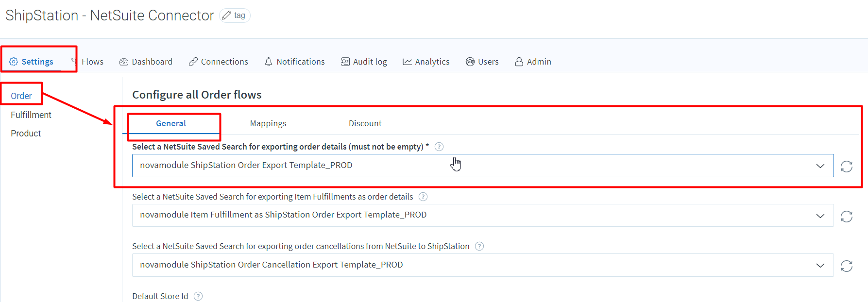Screen dimensions: 868x302
Task: Open the Discount sub-tab
Action: (x=365, y=123)
